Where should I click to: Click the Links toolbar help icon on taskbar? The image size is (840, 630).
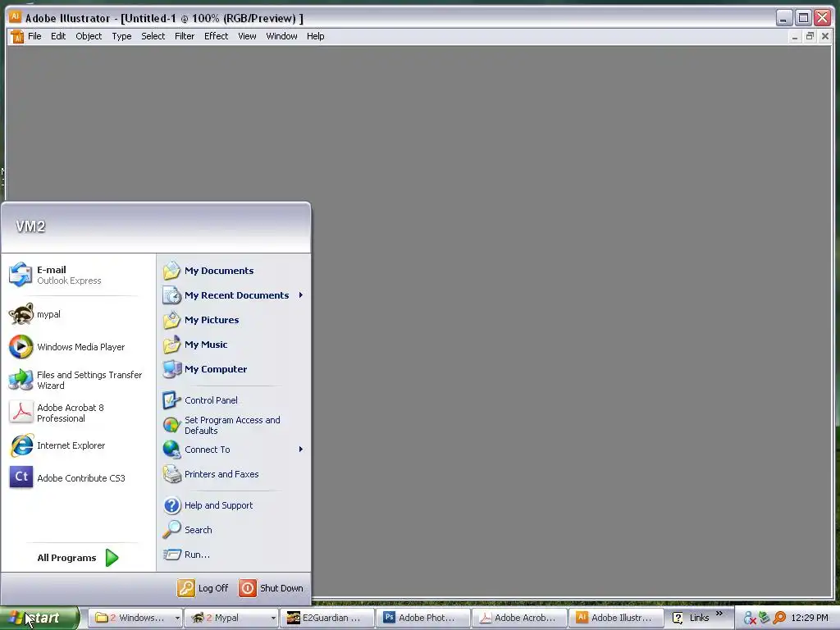(x=677, y=618)
